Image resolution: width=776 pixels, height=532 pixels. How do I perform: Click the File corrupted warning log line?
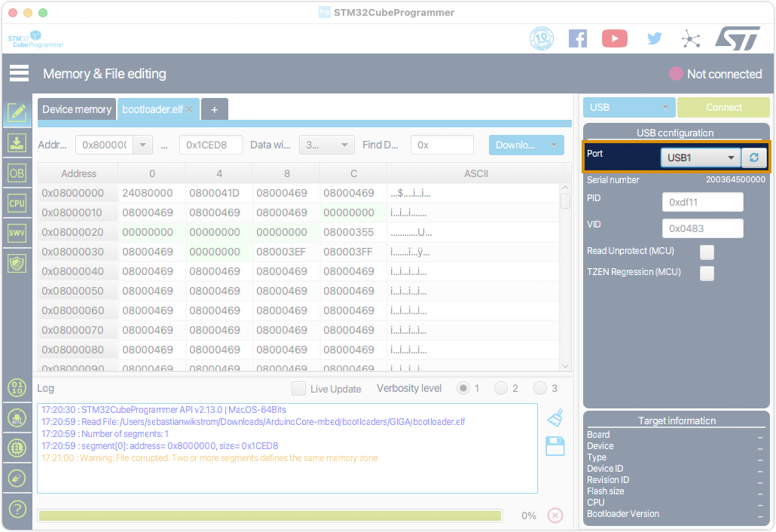[209, 458]
